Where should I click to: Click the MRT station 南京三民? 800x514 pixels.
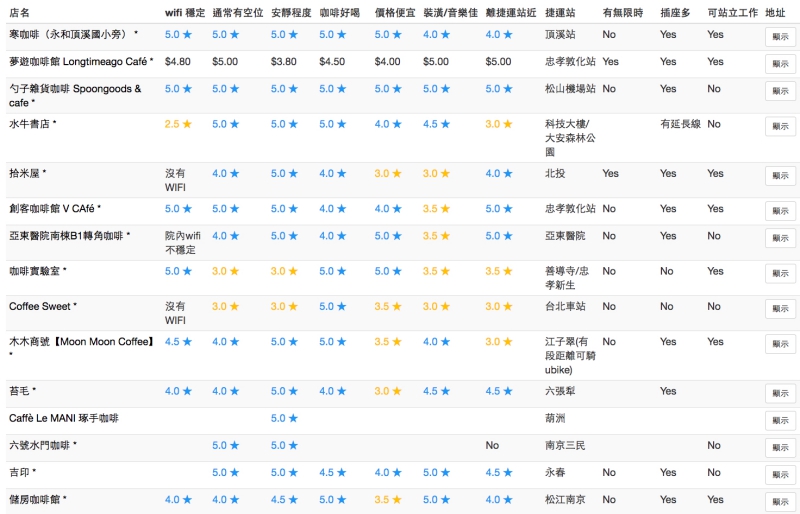click(x=565, y=445)
